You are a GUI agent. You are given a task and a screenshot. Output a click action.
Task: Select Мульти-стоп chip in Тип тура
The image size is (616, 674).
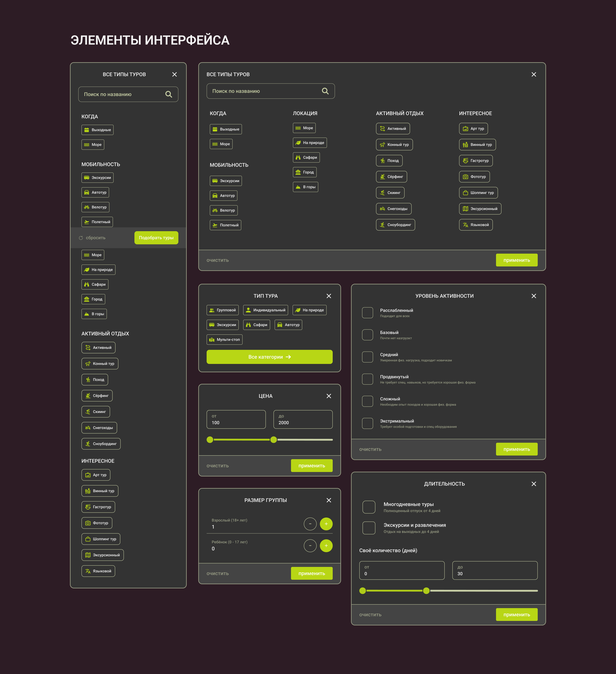(x=224, y=339)
